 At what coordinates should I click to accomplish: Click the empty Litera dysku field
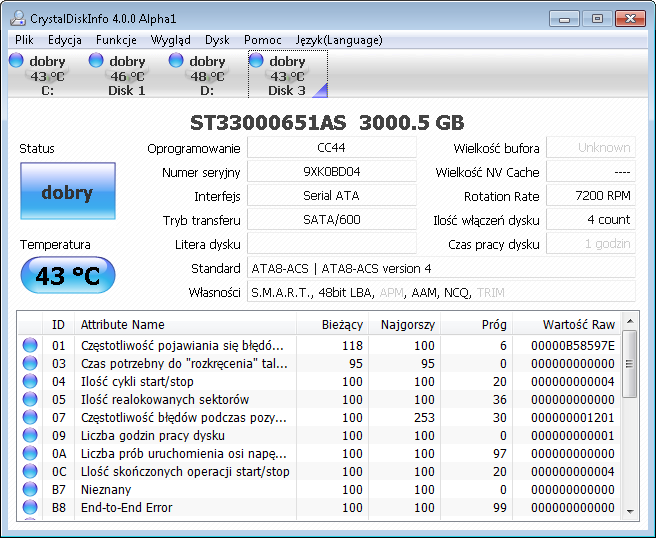(x=332, y=244)
